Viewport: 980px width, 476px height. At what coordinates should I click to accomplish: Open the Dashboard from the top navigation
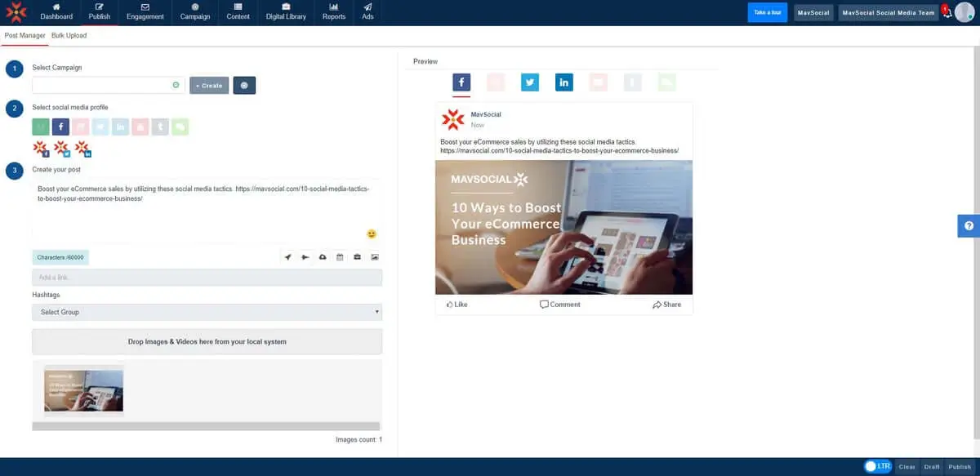pos(56,12)
